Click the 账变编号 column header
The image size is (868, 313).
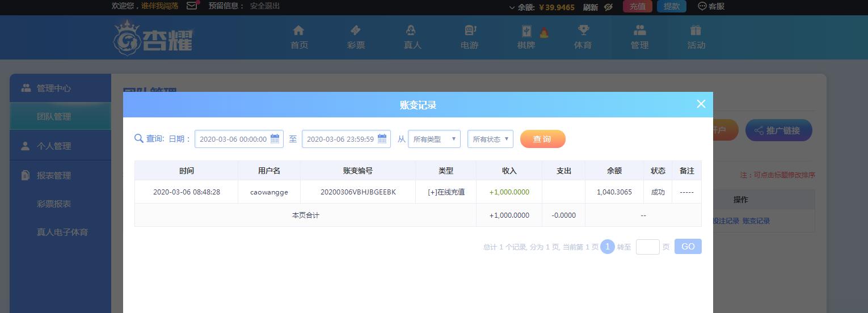(x=358, y=171)
